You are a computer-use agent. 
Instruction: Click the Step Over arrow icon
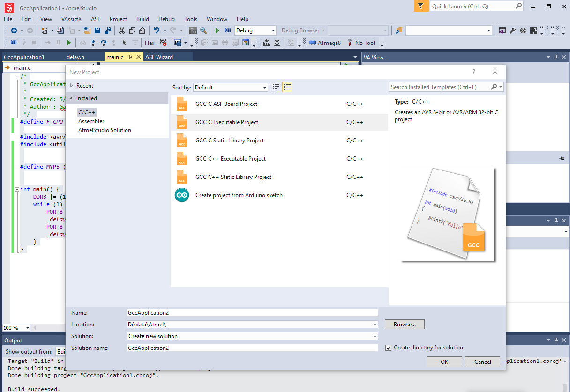tap(104, 43)
